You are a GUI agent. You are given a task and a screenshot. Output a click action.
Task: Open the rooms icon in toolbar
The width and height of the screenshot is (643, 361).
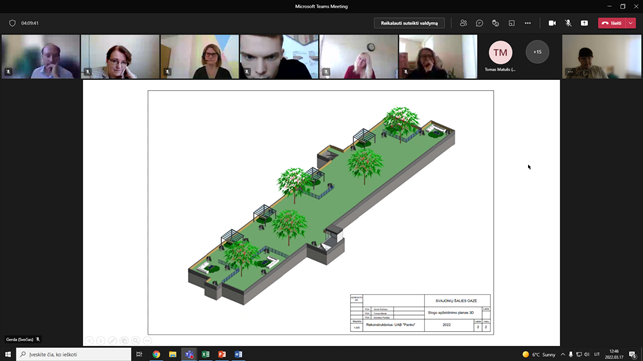pyautogui.click(x=511, y=23)
